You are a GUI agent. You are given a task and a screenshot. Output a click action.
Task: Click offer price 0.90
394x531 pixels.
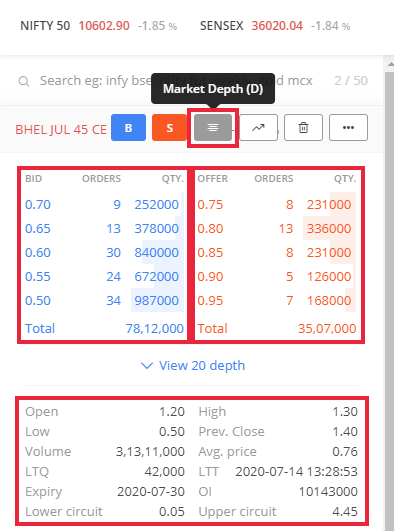click(210, 277)
